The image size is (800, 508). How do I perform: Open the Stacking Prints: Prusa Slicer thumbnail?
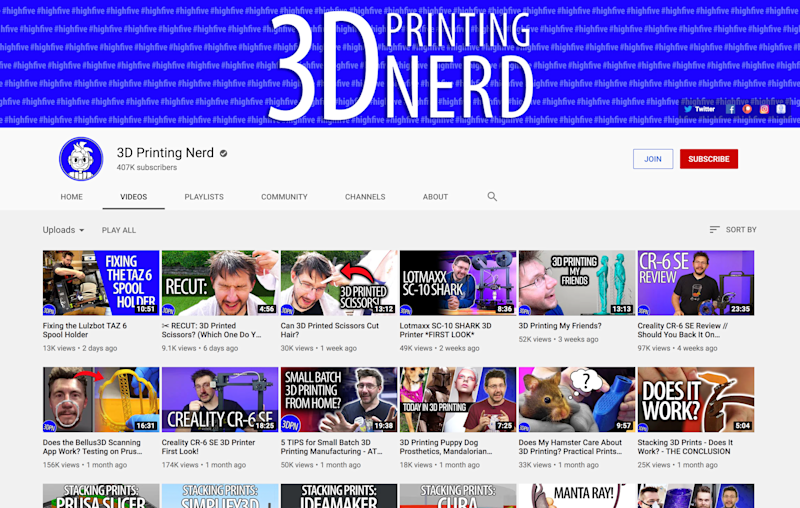pos(101,496)
